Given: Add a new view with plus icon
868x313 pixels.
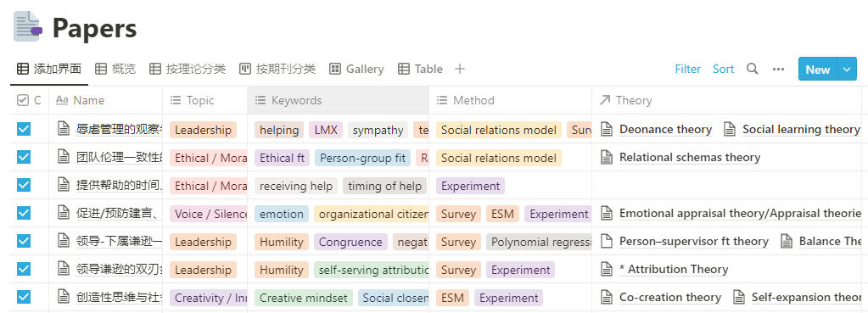Looking at the screenshot, I should [460, 69].
